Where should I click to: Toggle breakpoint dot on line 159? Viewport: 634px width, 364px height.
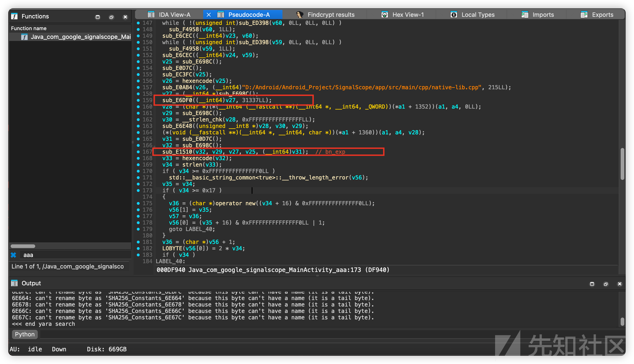coord(138,100)
